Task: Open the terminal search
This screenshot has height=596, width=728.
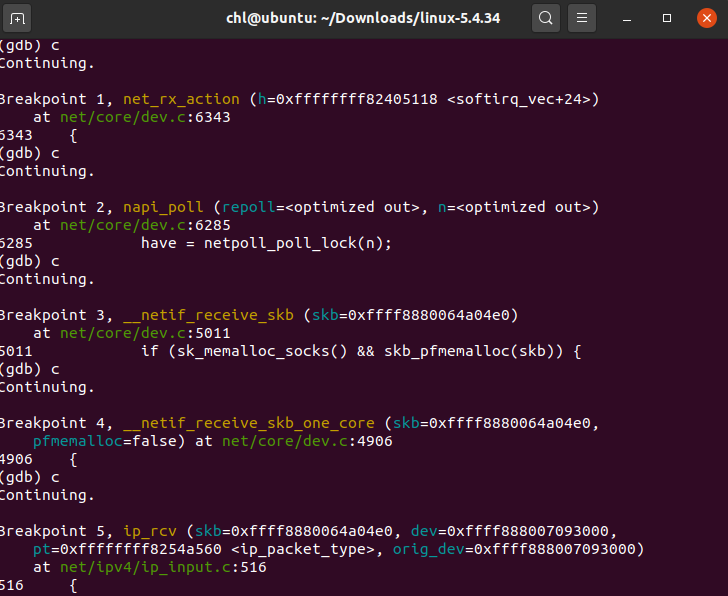Action: click(546, 19)
